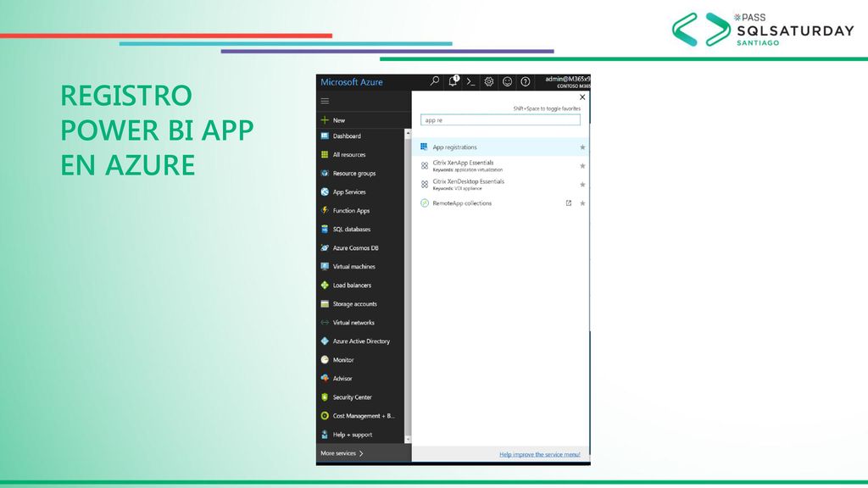This screenshot has height=488, width=868.
Task: Click the Advisor icon
Action: [325, 379]
